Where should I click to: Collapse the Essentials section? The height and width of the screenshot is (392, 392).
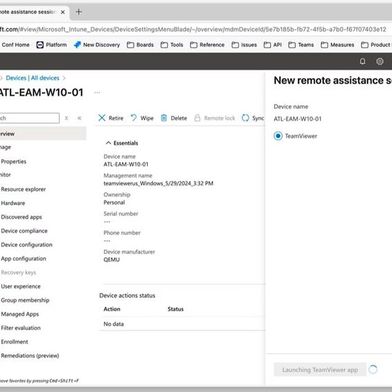(x=122, y=143)
